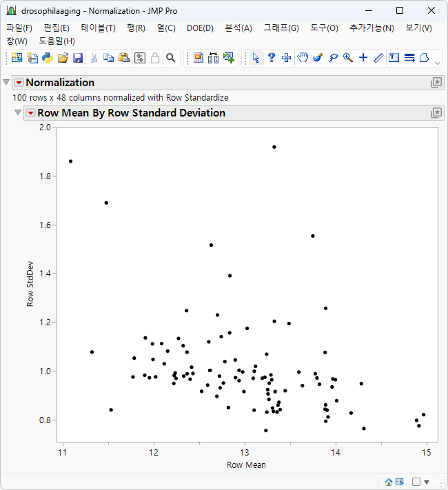The height and width of the screenshot is (490, 448).
Task: Select the Help question mark tool
Action: (x=272, y=58)
